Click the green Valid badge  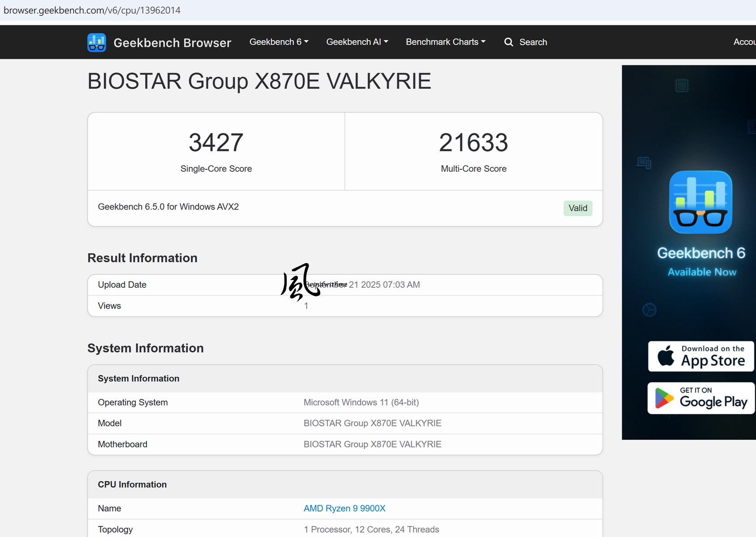pyautogui.click(x=578, y=208)
